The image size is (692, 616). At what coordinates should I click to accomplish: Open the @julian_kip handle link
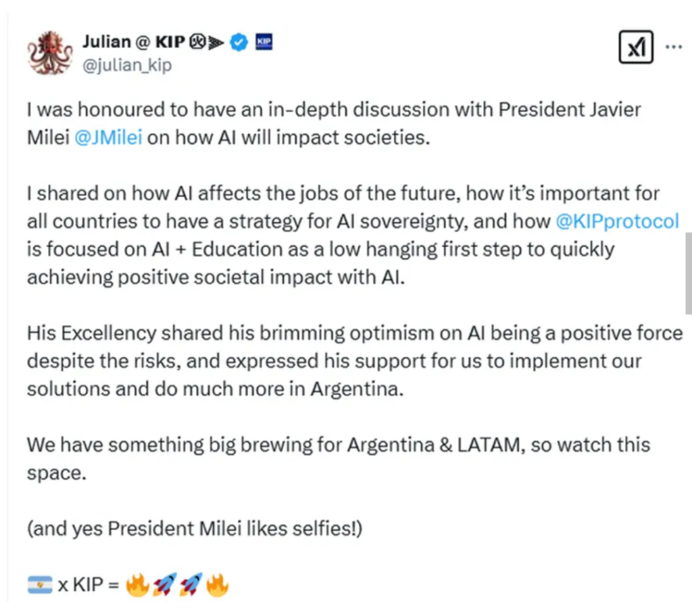[127, 65]
